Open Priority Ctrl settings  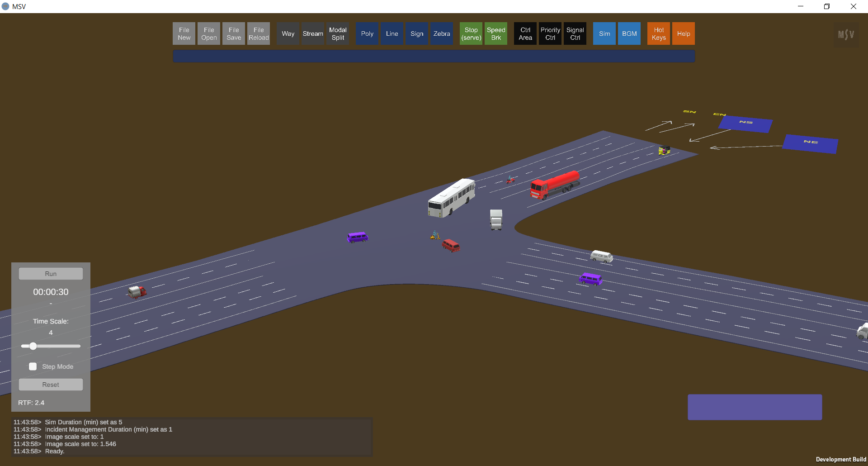click(x=550, y=33)
